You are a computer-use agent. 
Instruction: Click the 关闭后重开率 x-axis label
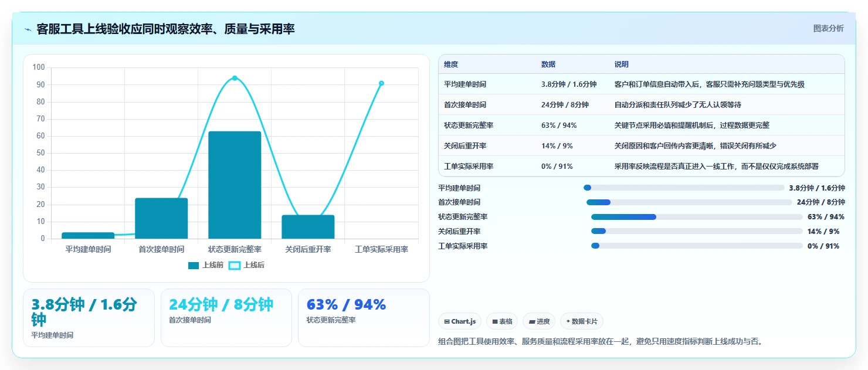[x=308, y=249]
